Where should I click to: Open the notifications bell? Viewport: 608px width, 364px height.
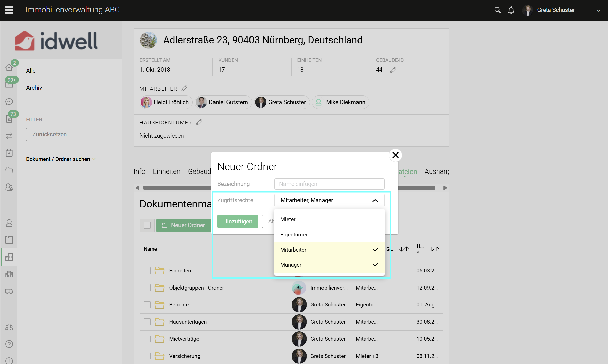pos(511,10)
